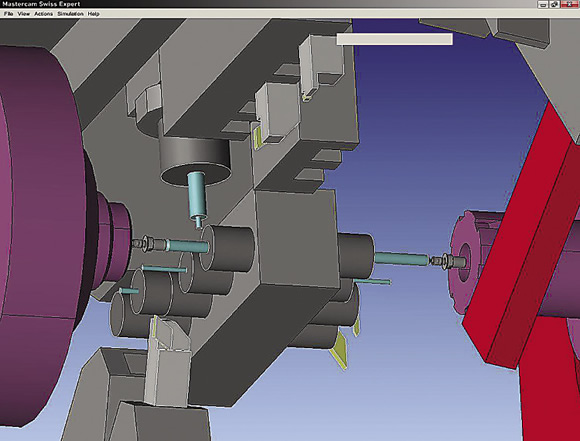Open the Simulation menu
The height and width of the screenshot is (441, 580).
point(70,14)
